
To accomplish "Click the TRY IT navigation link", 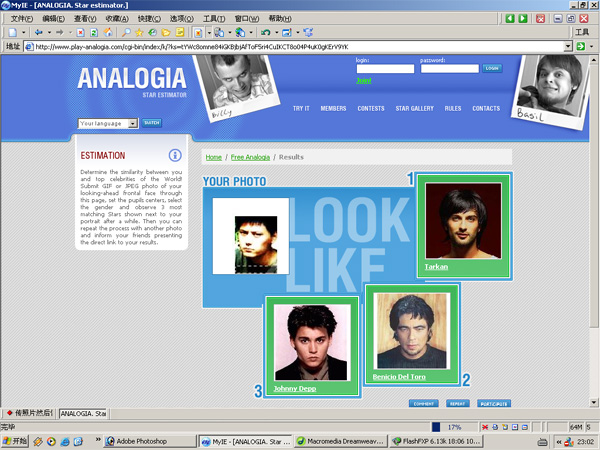I will pyautogui.click(x=301, y=109).
